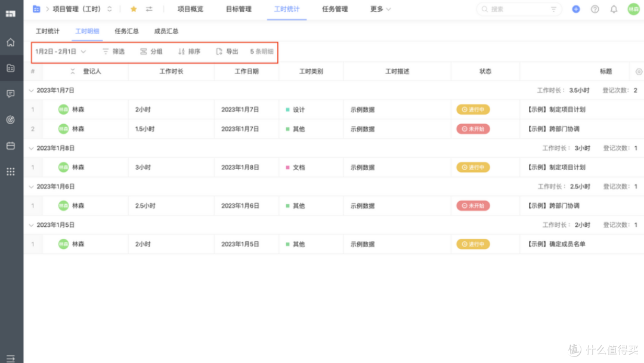
Task: Open the home icon in sidebar
Action: coord(11,42)
